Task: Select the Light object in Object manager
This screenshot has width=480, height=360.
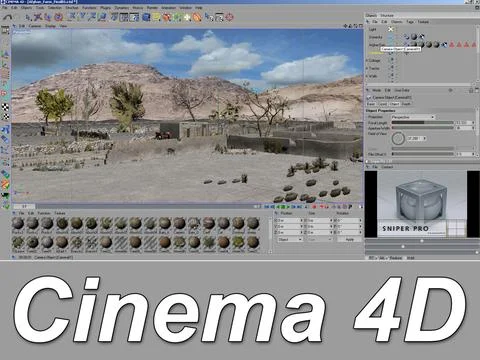Action: [x=373, y=29]
